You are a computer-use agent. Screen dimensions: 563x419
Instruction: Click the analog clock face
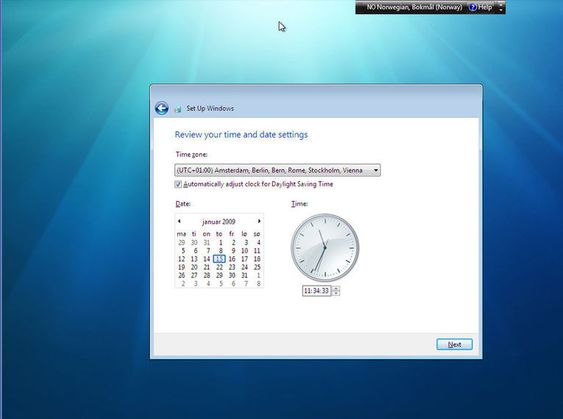click(325, 247)
